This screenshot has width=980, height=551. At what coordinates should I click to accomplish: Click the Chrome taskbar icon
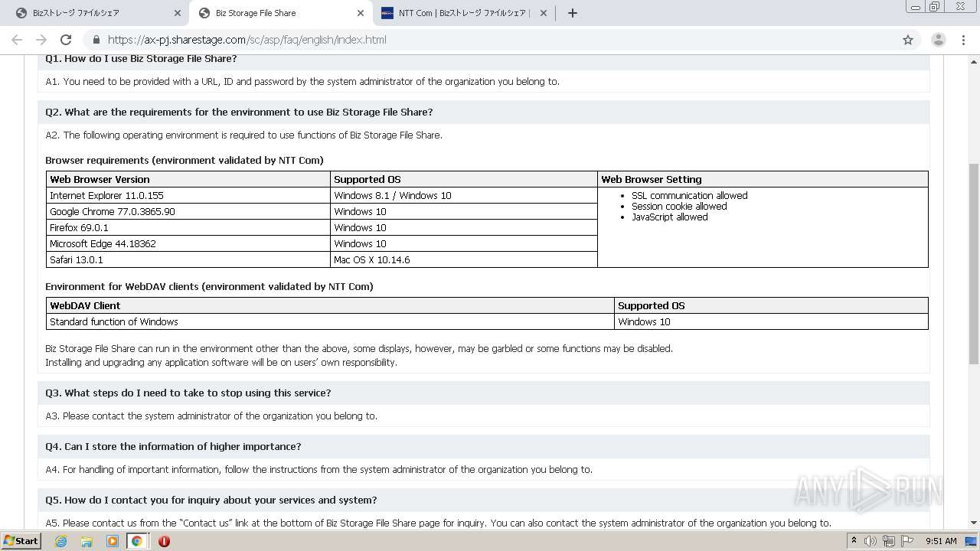137,541
